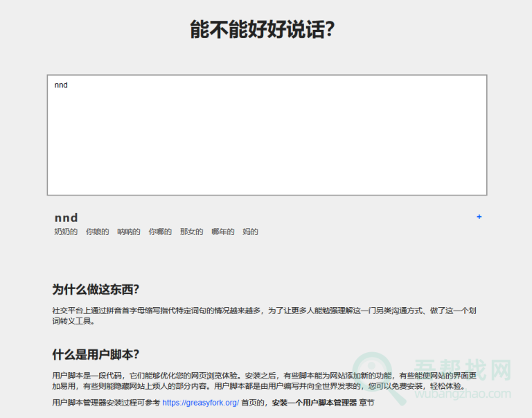Screen dimensions: 532x418
Task: Choose the translation '你娘的'
Action: (x=98, y=232)
